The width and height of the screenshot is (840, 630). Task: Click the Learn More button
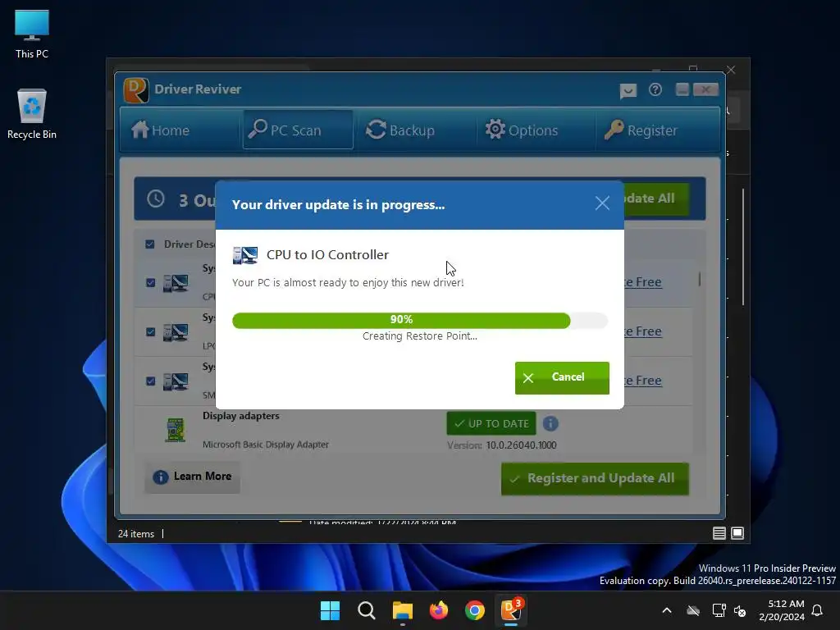point(192,477)
